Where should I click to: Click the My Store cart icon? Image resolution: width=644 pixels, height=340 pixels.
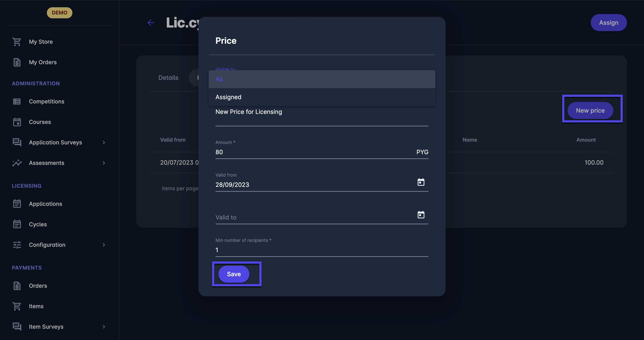(17, 42)
